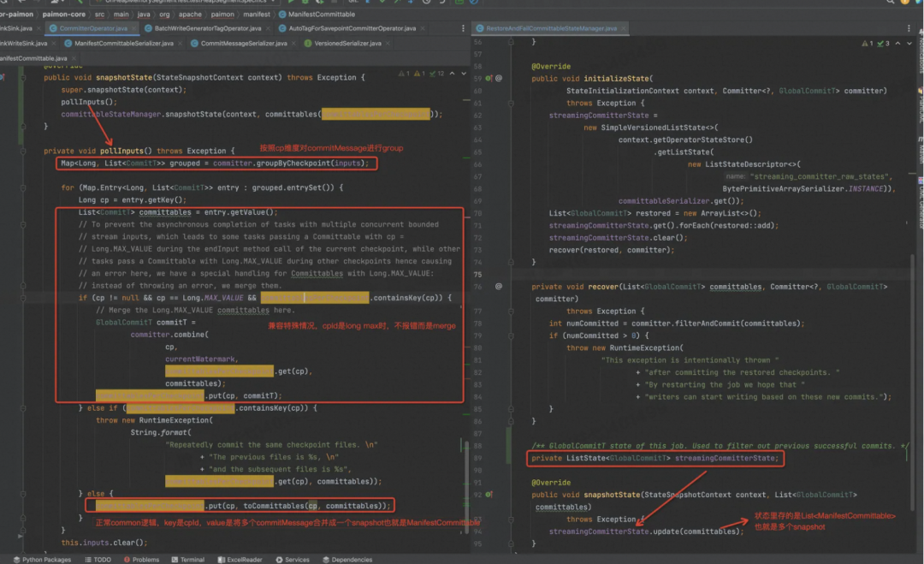Viewport: 924px width, 564px height.
Task: Open the Dependencies tool window
Action: (x=351, y=559)
